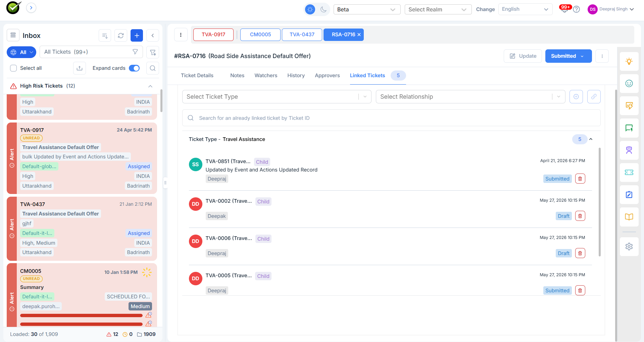Screen dimensions: 644x342
Task: Close the RSA-0716 ticket tab
Action: (359, 35)
